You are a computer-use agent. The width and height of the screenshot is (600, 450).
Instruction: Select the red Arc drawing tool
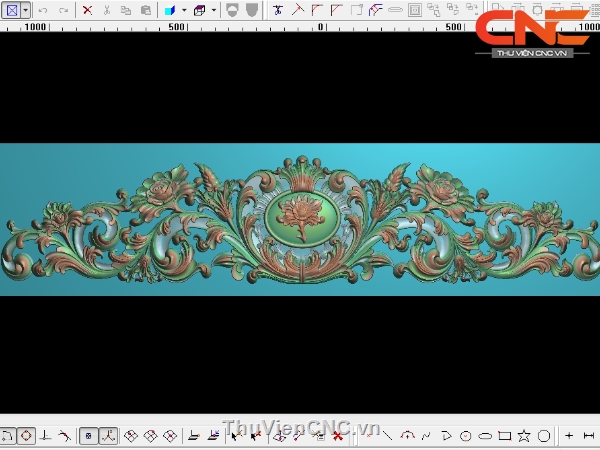[408, 436]
